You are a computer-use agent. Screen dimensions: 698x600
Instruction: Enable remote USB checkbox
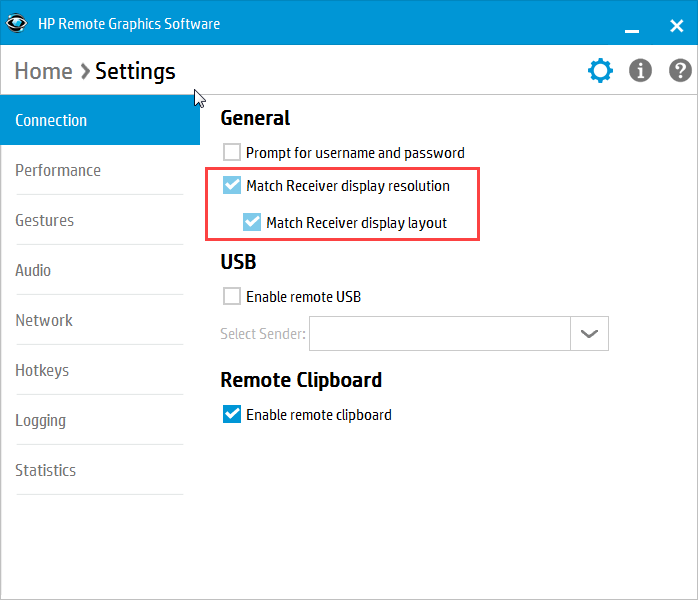(232, 296)
